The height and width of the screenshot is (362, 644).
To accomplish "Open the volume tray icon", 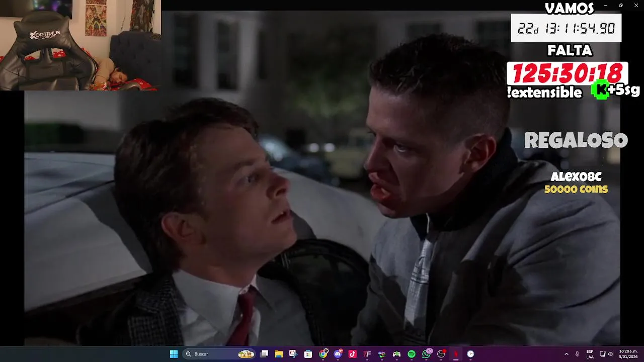I will [610, 354].
